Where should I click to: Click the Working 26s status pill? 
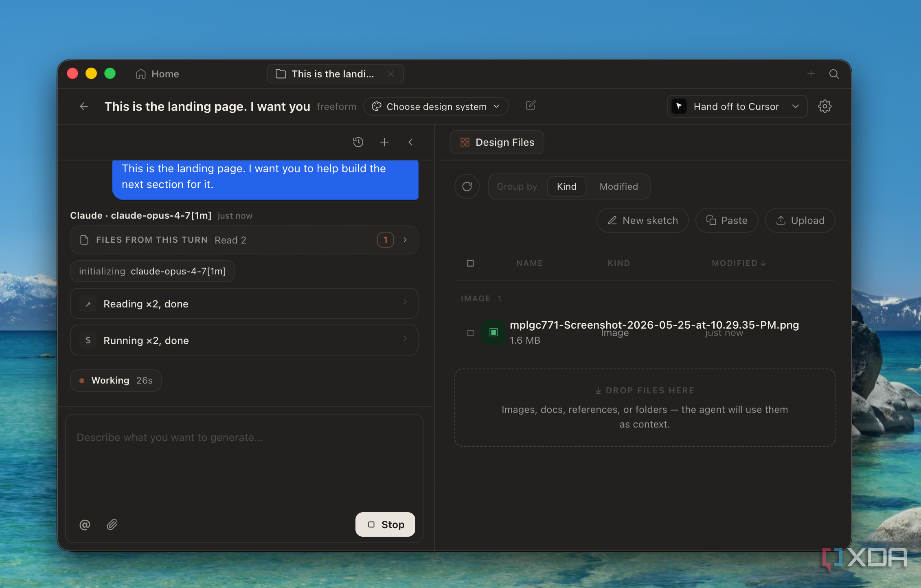tap(116, 380)
